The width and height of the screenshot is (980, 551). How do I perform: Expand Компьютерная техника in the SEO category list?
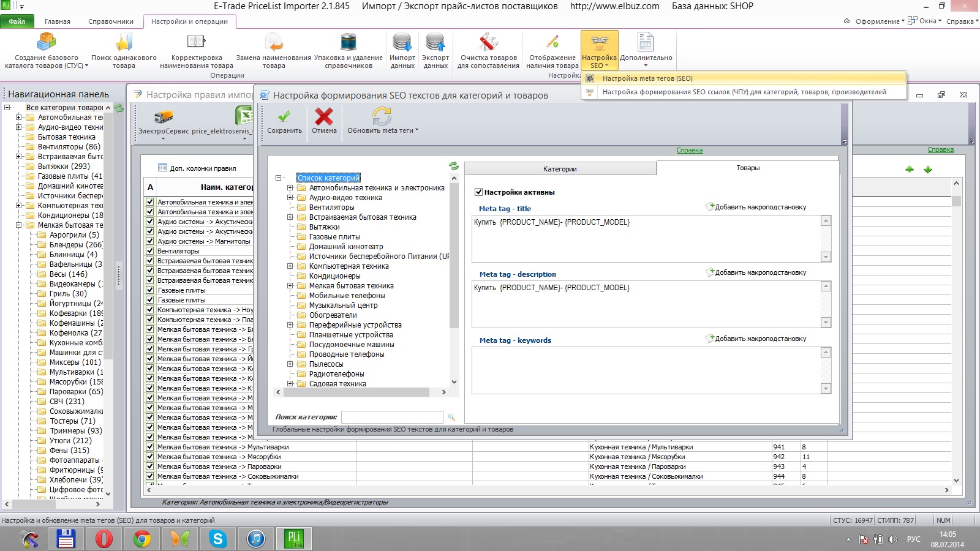pyautogui.click(x=290, y=266)
